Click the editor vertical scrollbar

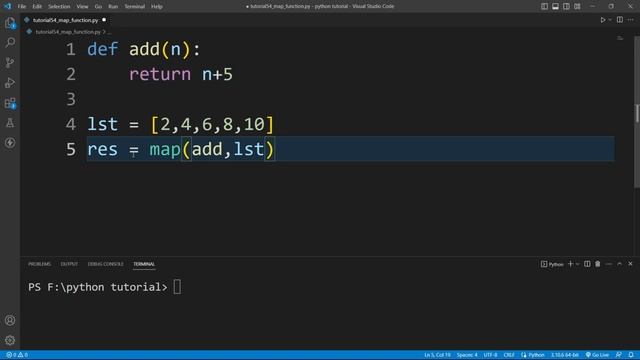[x=637, y=113]
